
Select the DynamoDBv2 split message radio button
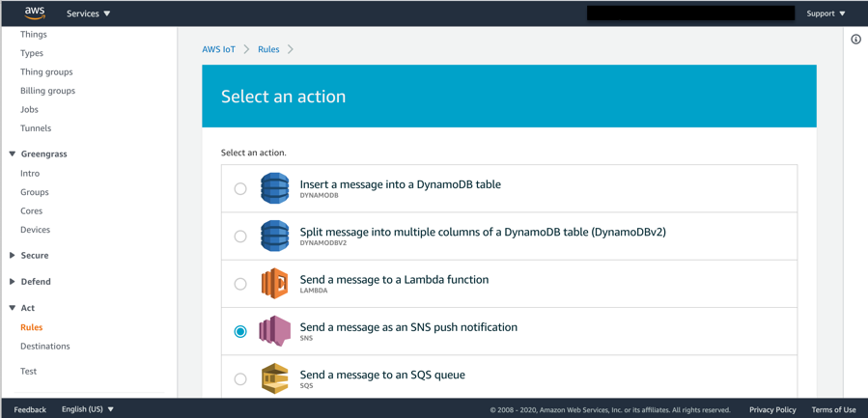240,237
